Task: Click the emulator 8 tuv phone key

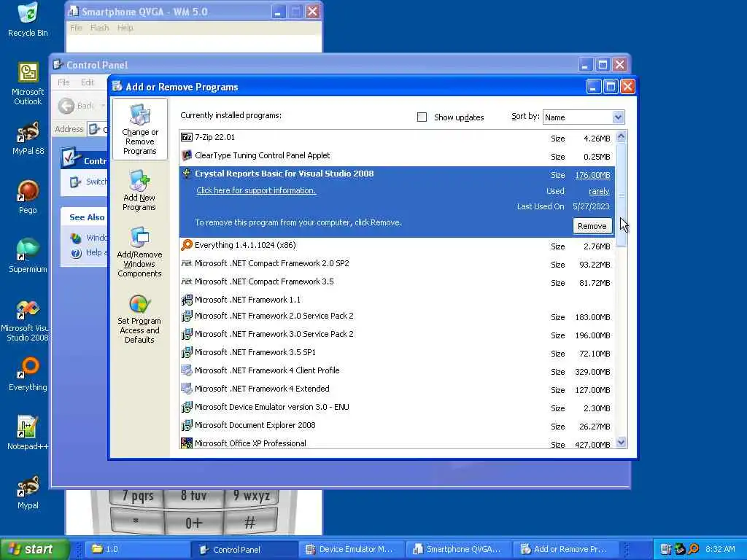Action: click(x=194, y=496)
